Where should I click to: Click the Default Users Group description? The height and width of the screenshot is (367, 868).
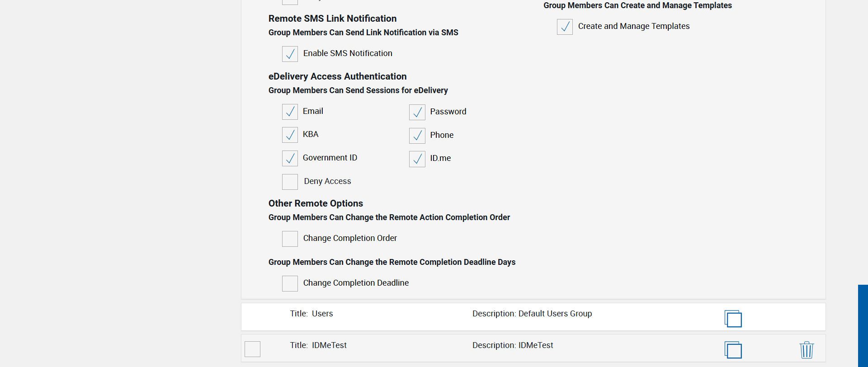point(555,314)
